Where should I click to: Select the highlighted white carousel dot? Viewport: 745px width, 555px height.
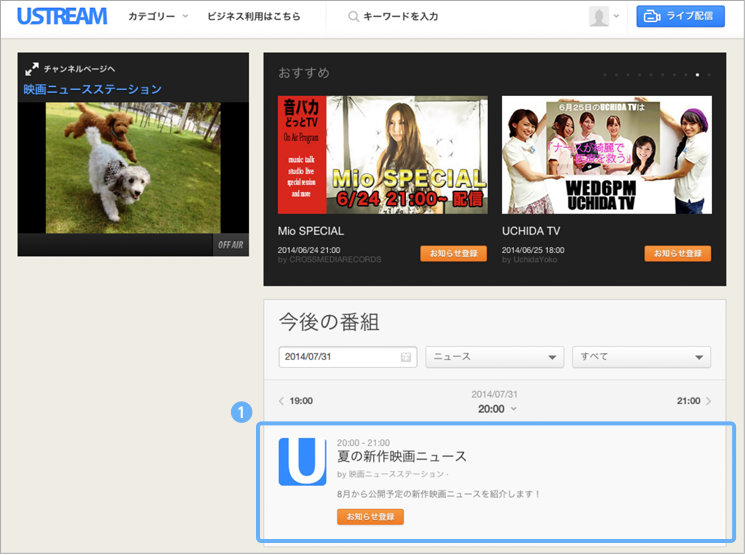697,75
